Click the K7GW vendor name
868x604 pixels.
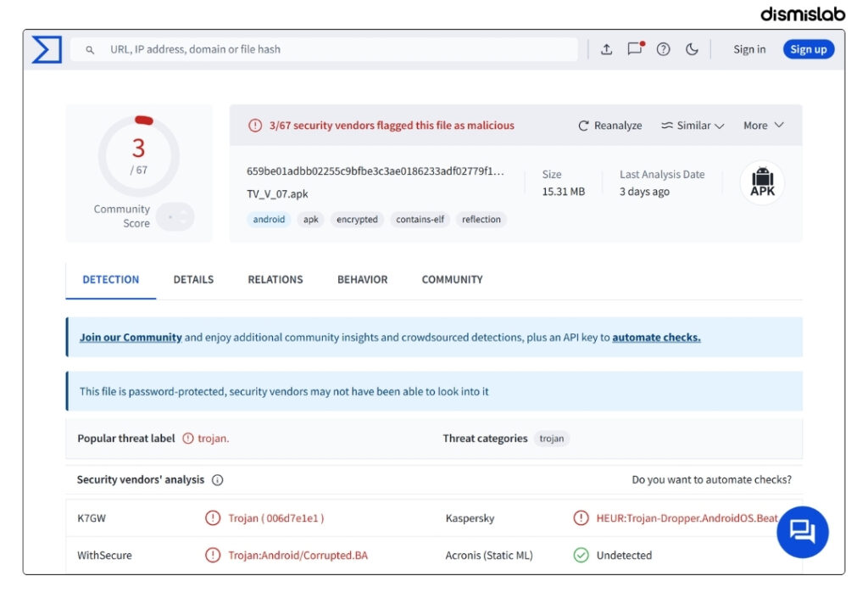point(92,518)
